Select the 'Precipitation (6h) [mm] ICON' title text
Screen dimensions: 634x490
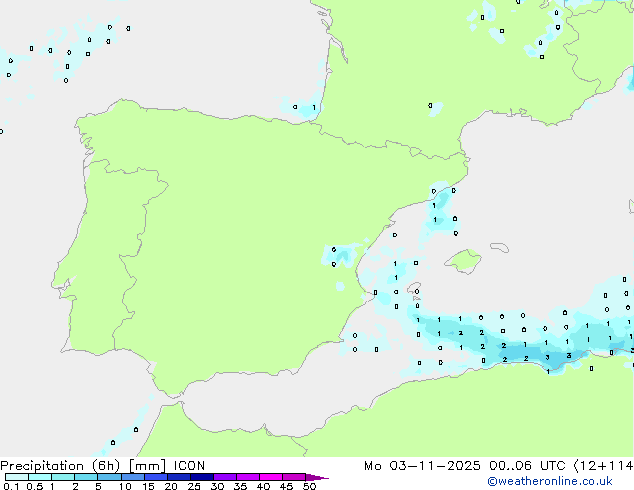click(103, 466)
